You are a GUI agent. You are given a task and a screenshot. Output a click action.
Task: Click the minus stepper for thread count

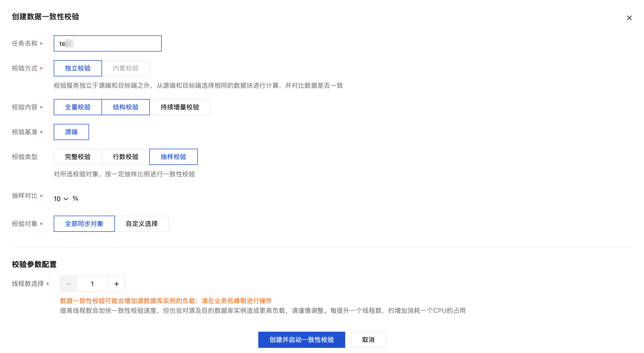[69, 284]
